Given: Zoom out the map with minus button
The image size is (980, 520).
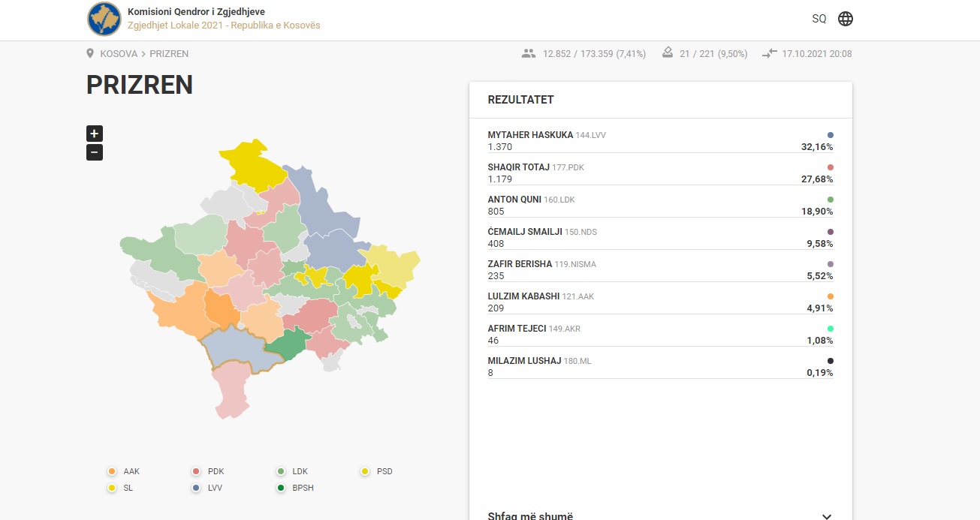Looking at the screenshot, I should (x=95, y=152).
